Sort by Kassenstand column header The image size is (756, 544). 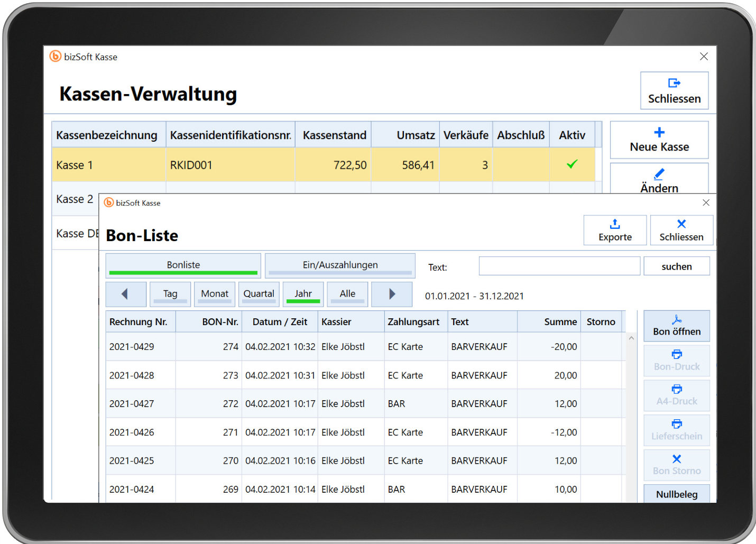pos(334,135)
